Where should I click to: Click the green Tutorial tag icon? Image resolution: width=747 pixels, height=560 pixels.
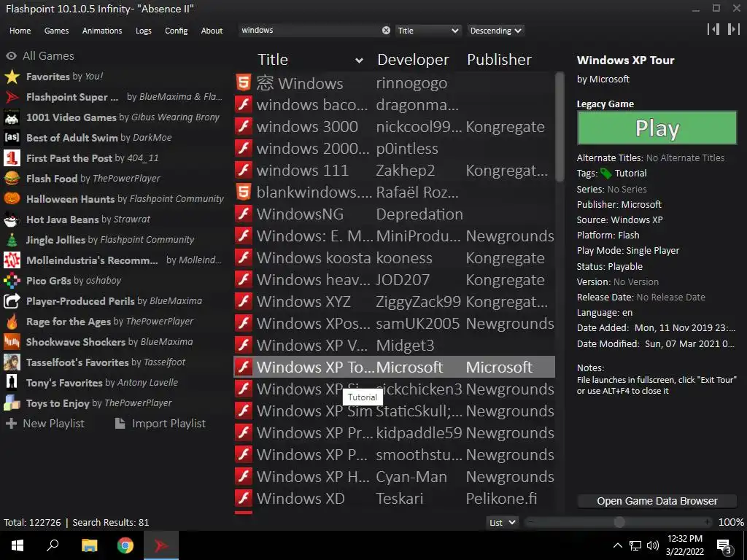[606, 174]
